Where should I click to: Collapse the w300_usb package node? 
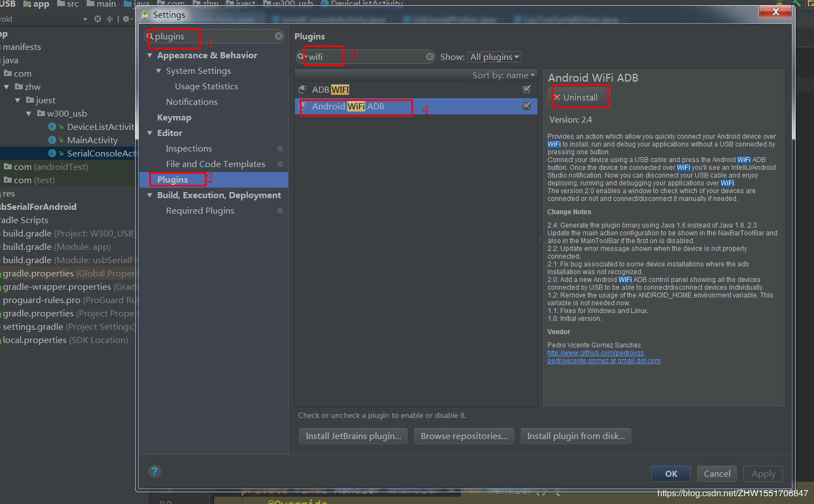(29, 113)
